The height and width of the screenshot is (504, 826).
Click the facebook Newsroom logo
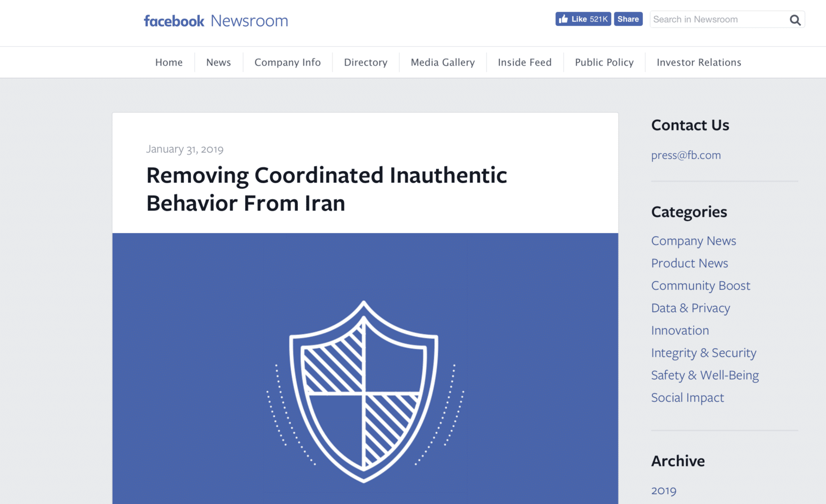coord(216,21)
